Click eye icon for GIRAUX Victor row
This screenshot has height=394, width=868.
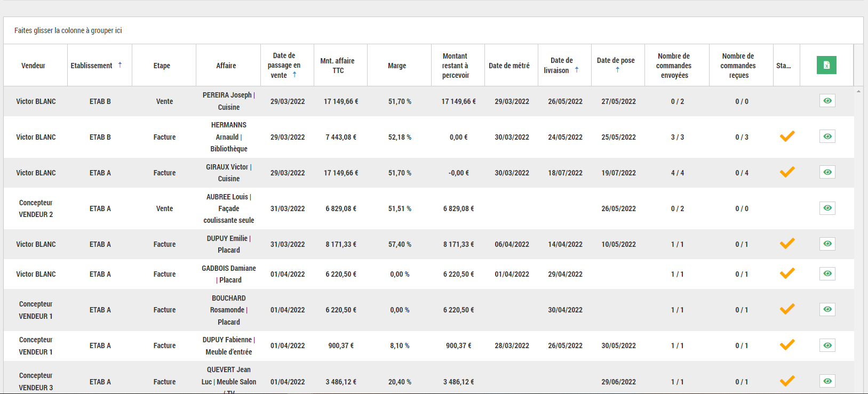point(827,172)
